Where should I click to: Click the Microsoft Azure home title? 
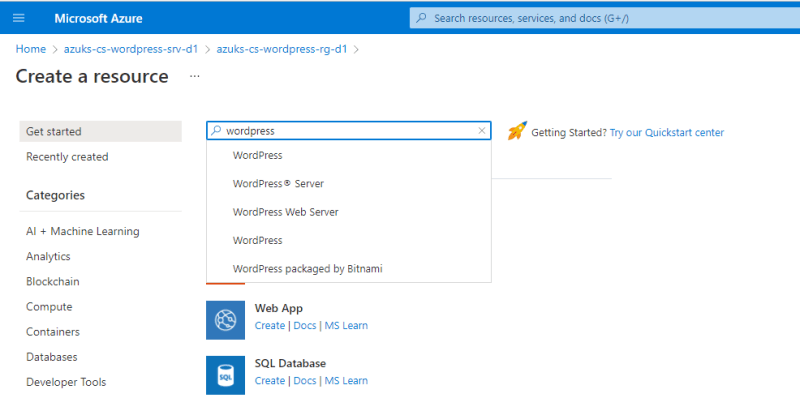click(98, 19)
